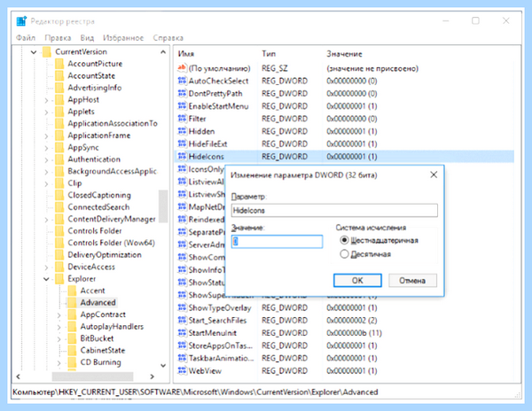Select the CabinetState key in the tree

point(103,350)
